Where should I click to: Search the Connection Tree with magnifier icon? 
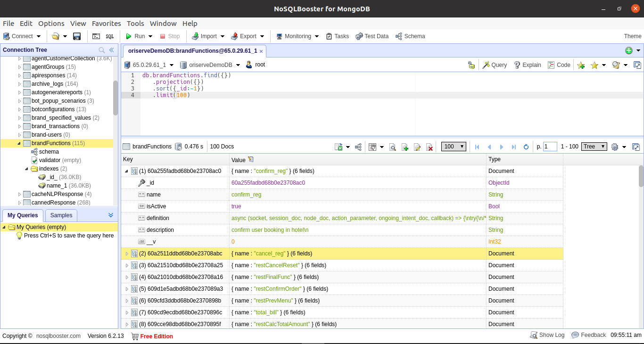[x=101, y=50]
